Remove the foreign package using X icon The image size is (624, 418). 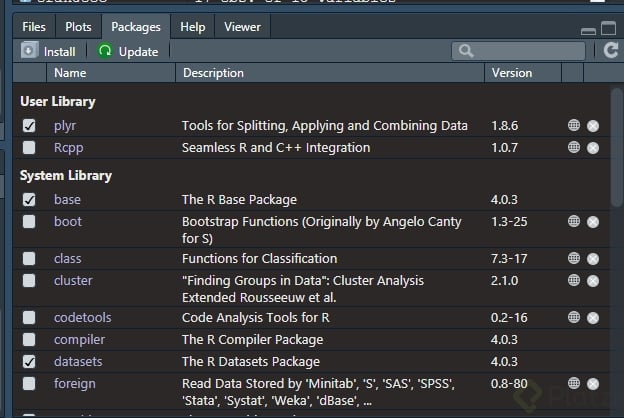pos(593,384)
